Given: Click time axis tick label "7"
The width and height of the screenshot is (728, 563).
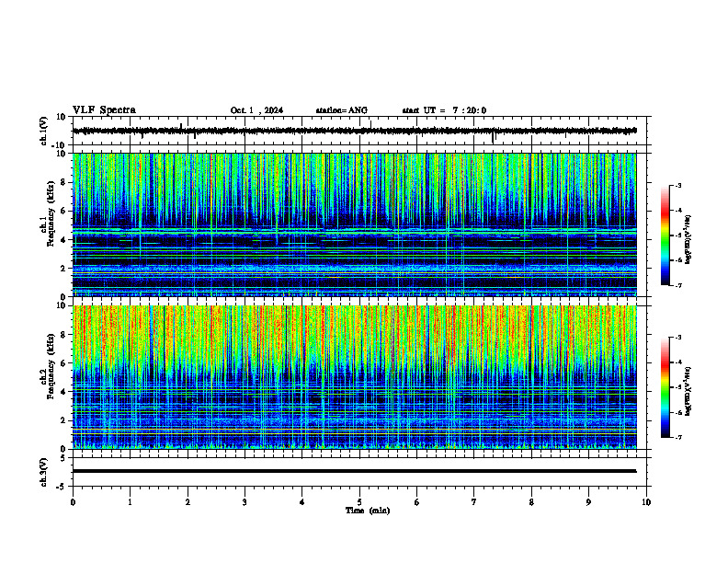Looking at the screenshot, I should point(474,502).
